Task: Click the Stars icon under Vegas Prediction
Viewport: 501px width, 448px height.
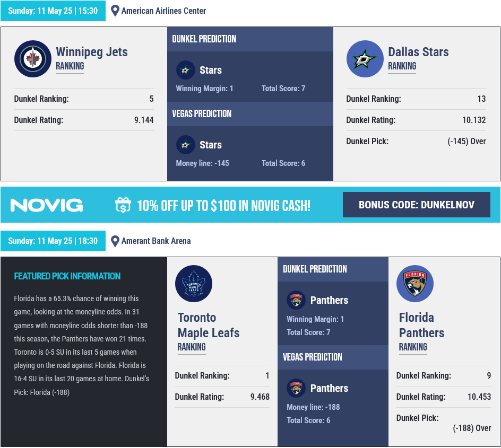Action: pos(186,145)
